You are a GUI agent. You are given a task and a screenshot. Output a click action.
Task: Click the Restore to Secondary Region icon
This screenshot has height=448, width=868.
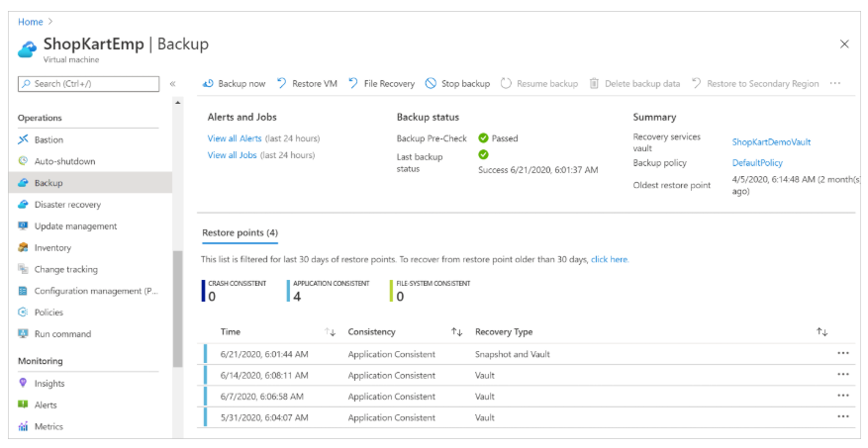pos(697,83)
